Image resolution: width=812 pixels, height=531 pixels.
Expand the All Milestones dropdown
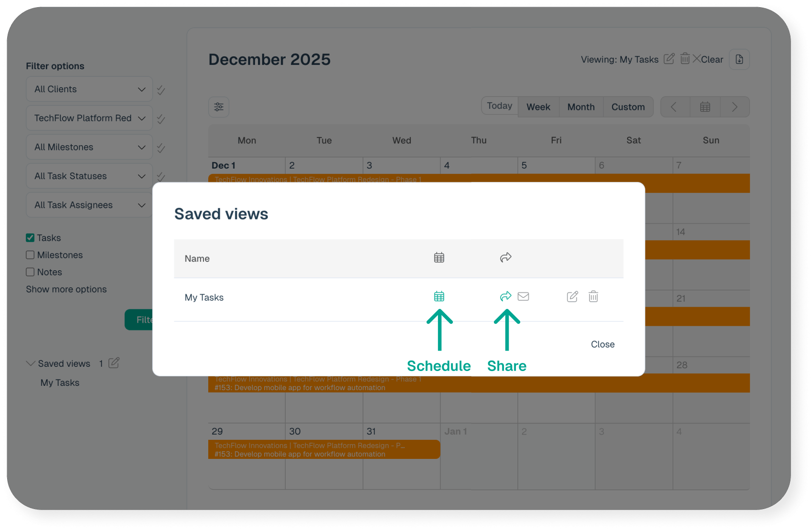(89, 147)
